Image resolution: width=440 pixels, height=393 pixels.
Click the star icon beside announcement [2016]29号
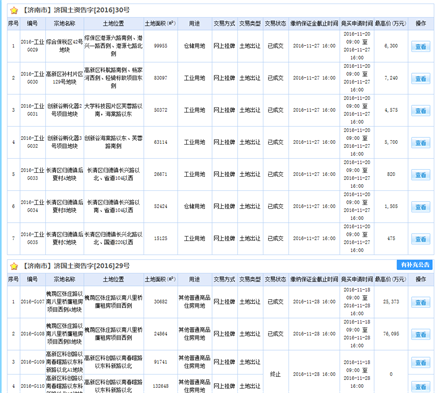[14, 266]
